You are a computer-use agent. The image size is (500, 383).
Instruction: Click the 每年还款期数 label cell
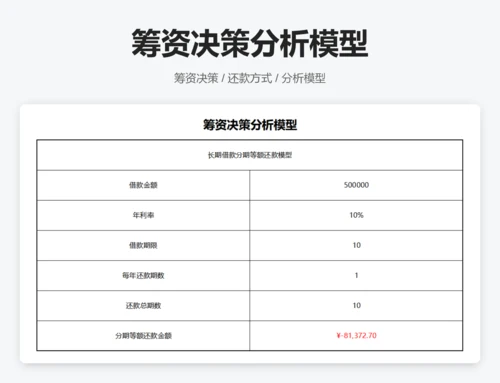click(x=143, y=276)
